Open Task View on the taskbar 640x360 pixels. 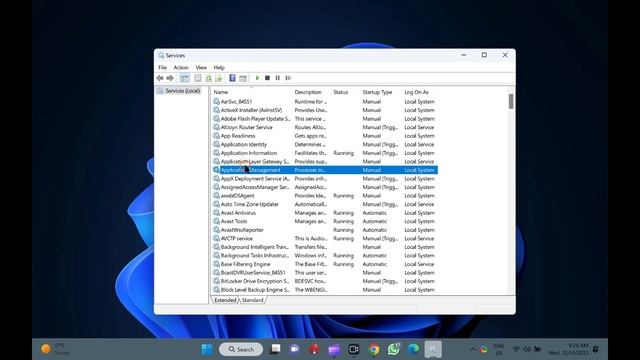pyautogui.click(x=276, y=349)
